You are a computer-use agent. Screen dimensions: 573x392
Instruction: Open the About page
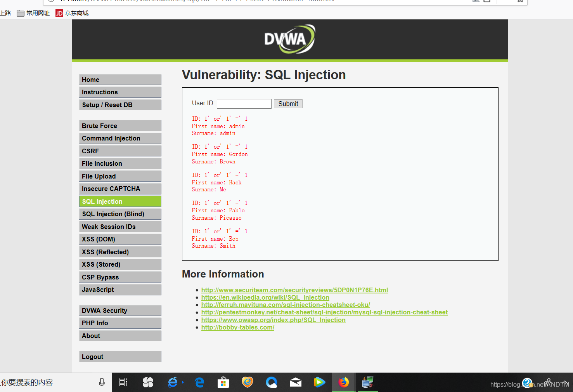[120, 336]
